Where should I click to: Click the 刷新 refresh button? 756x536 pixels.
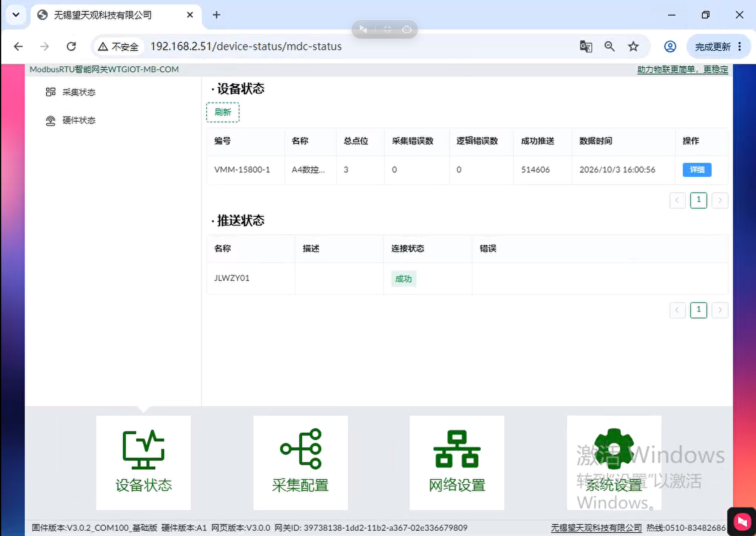pos(222,112)
